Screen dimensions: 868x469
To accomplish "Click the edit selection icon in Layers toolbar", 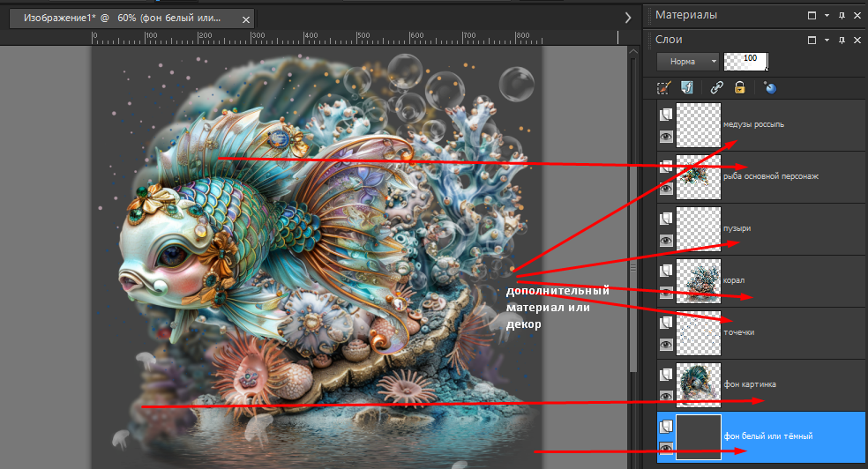I will [665, 87].
